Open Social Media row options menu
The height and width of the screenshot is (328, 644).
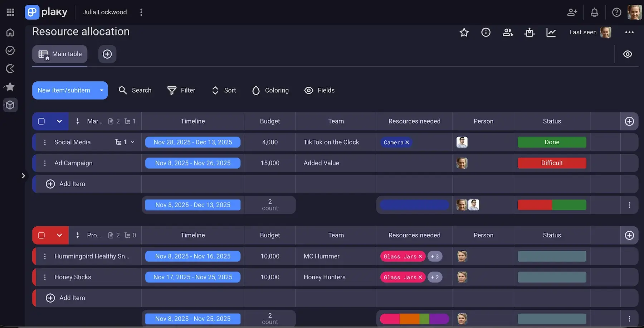click(45, 142)
